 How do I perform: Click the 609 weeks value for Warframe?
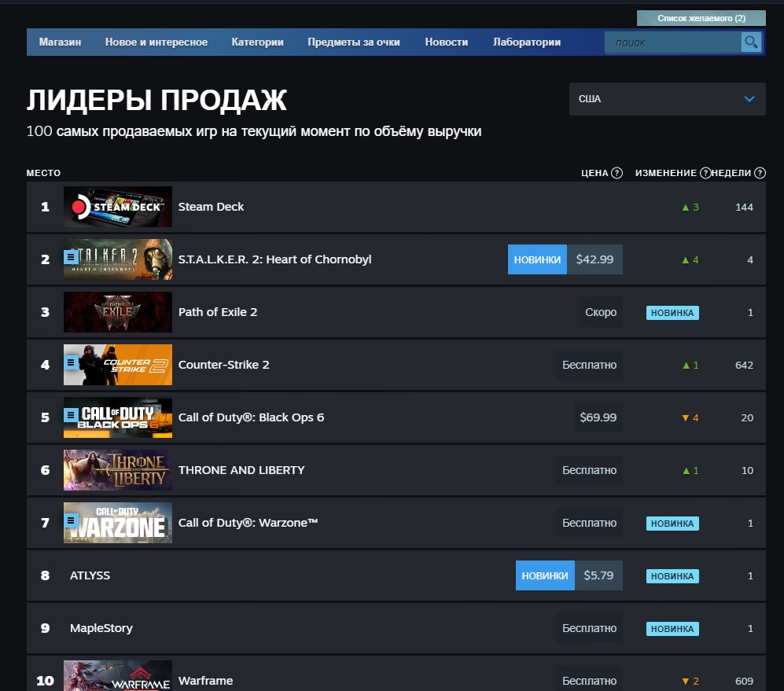744,682
